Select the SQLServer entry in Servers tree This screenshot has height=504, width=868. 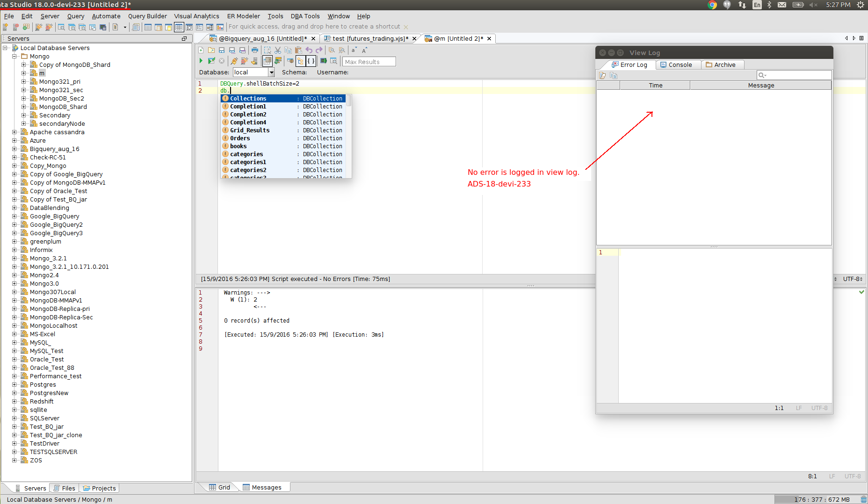[44, 418]
